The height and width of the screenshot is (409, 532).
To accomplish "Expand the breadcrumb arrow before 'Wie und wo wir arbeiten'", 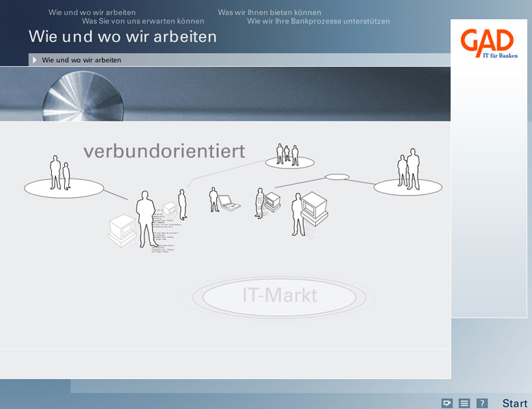I will [x=35, y=60].
